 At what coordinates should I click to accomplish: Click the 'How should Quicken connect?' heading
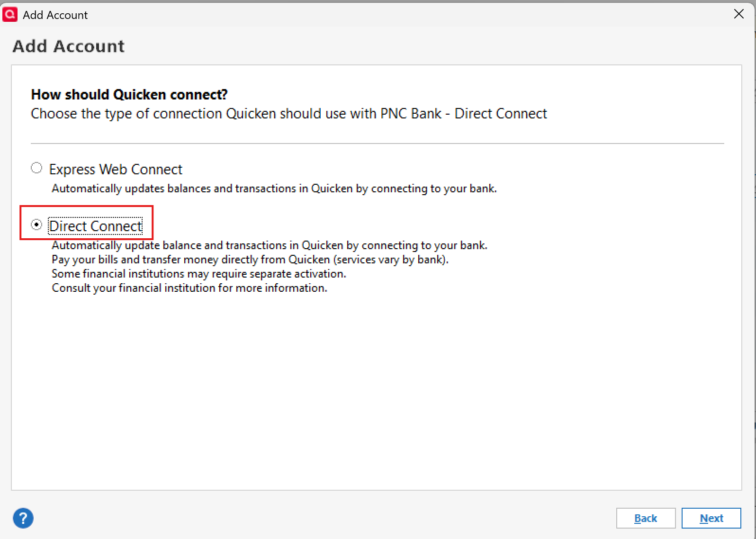coord(129,95)
